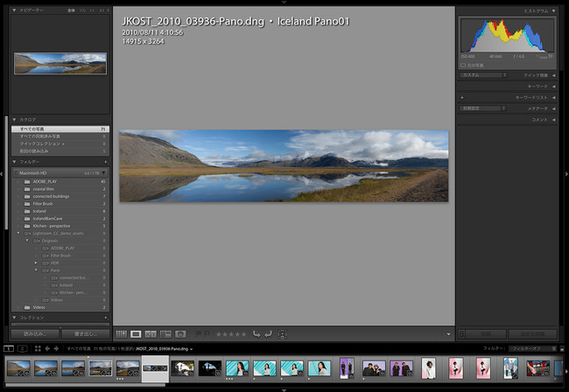569x392 pixels.
Task: Select the first Iceland thumbnail in filmstrip
Action: pos(18,368)
